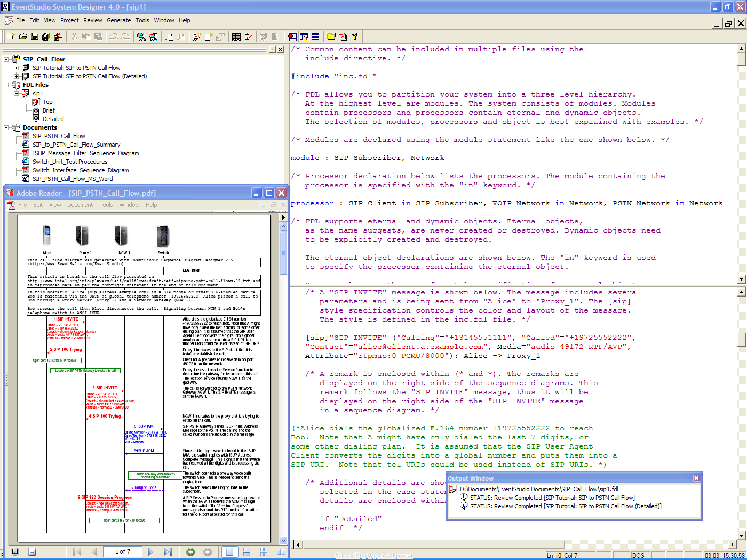Click the yellow question mark Help icon
Image resolution: width=747 pixels, height=560 pixels.
[354, 36]
